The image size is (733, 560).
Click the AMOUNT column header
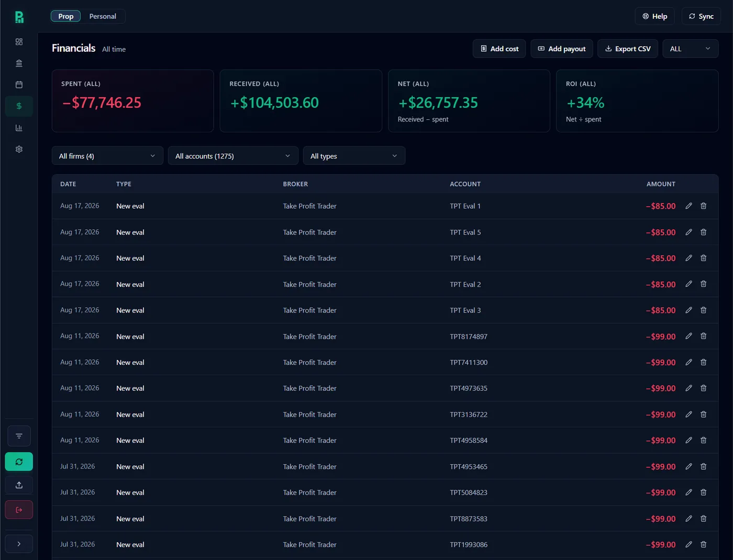coord(661,184)
